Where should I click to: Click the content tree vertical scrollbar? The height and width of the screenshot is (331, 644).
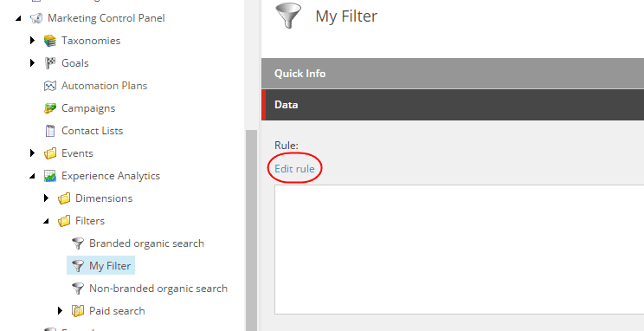click(250, 230)
